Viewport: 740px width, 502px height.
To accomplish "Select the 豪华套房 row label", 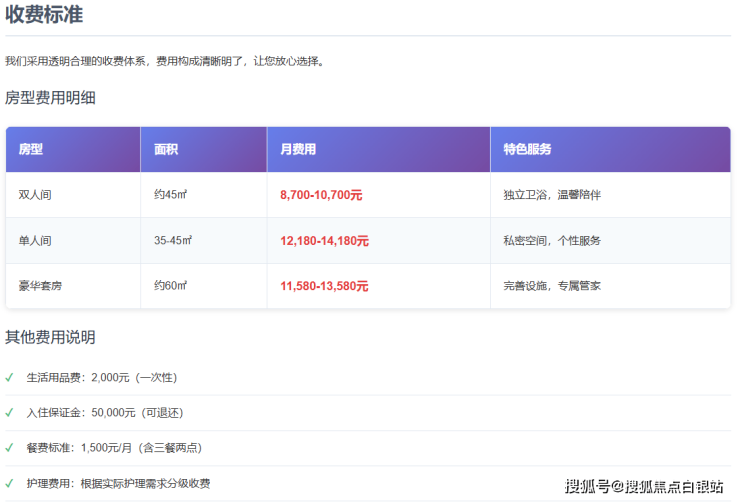I will tap(40, 286).
